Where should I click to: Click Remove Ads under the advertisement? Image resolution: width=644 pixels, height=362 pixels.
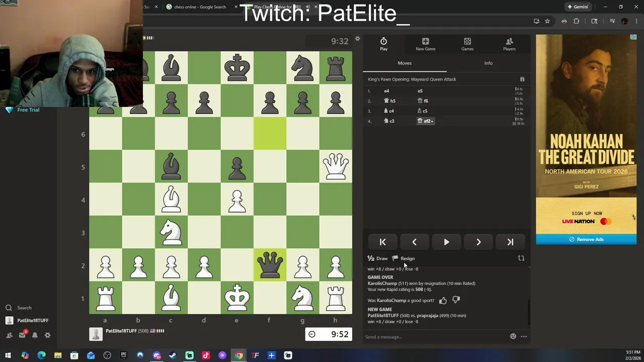(x=586, y=239)
